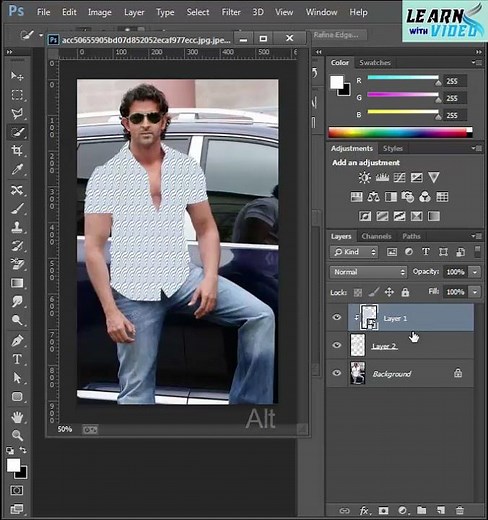The width and height of the screenshot is (488, 520).
Task: Open the layer filter Kind dropdown
Action: click(354, 252)
